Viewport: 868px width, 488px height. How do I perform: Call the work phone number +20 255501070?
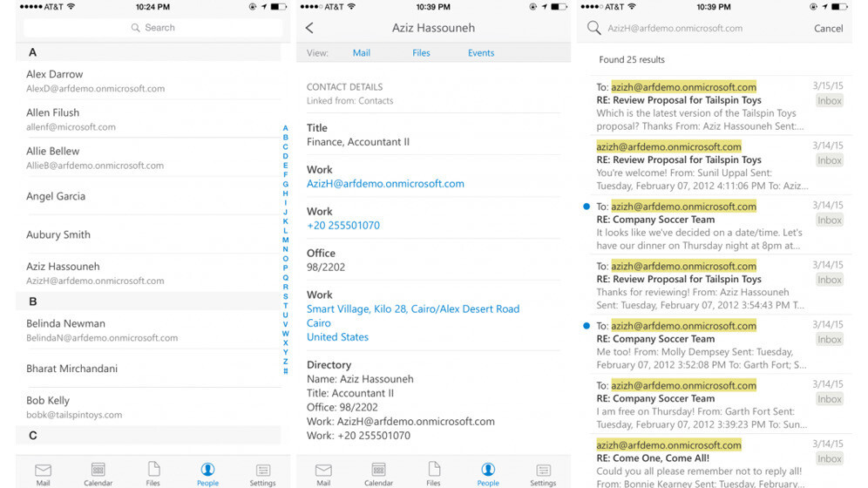point(342,226)
